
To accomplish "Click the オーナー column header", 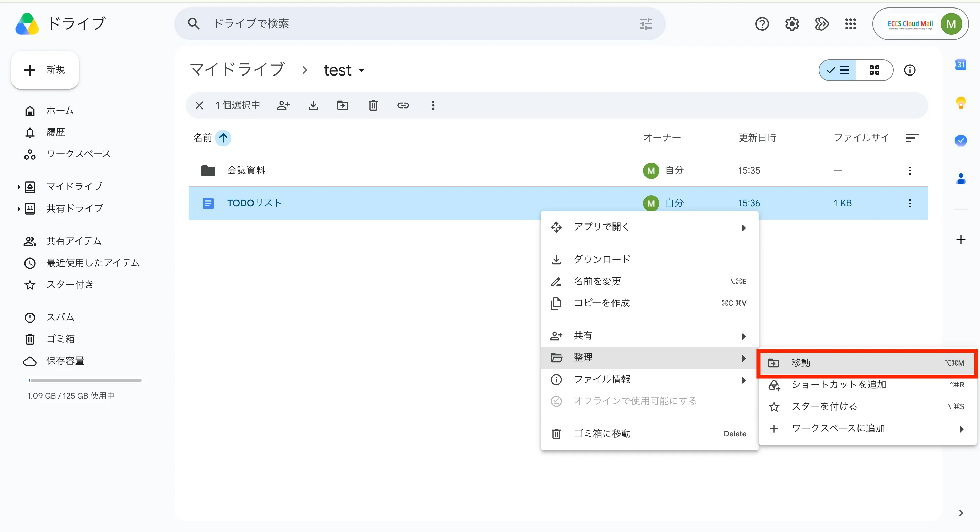I will [x=661, y=138].
